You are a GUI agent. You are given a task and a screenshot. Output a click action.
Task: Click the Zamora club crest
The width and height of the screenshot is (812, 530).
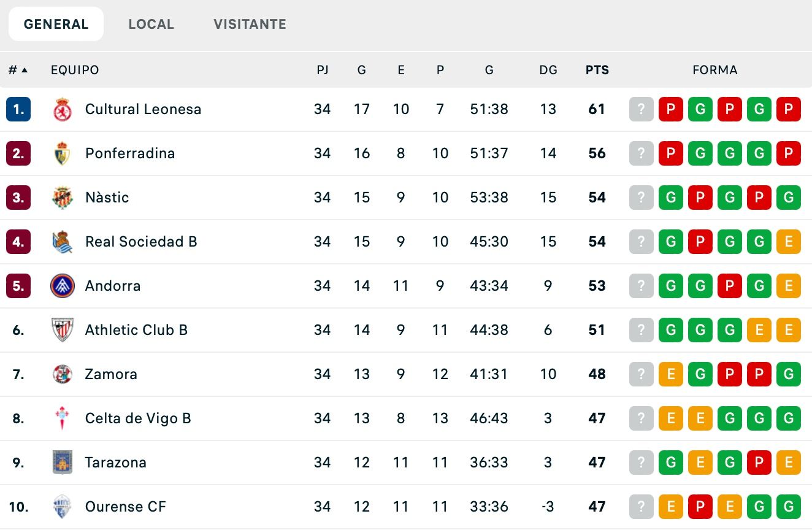click(62, 374)
